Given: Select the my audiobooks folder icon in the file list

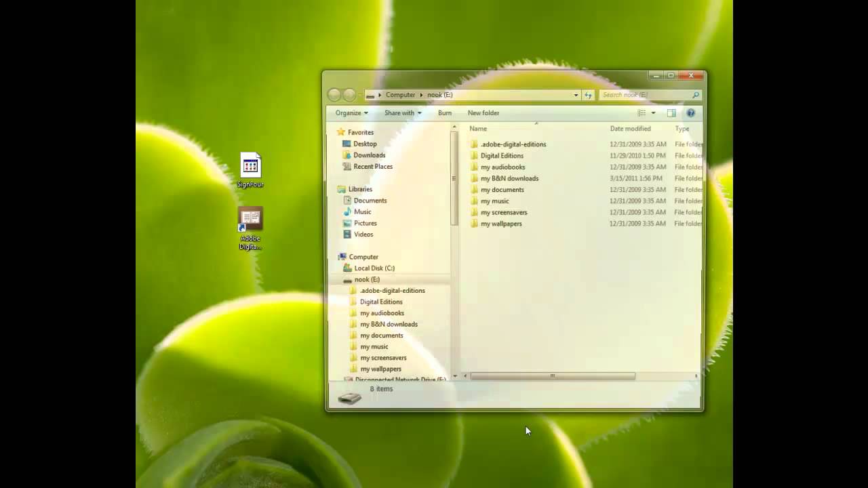Looking at the screenshot, I should 474,167.
